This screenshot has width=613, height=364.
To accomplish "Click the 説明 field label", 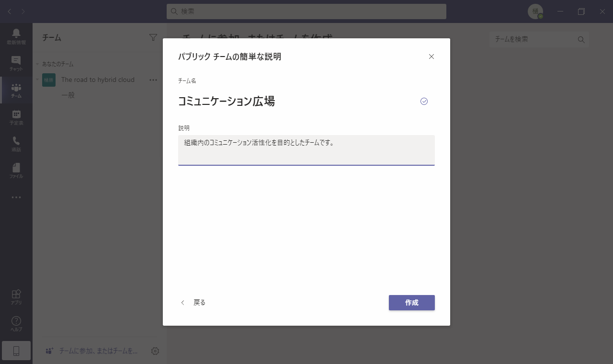I will click(184, 128).
